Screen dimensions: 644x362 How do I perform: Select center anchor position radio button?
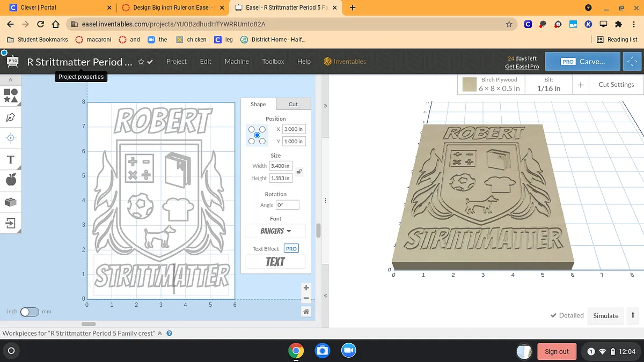(x=257, y=135)
